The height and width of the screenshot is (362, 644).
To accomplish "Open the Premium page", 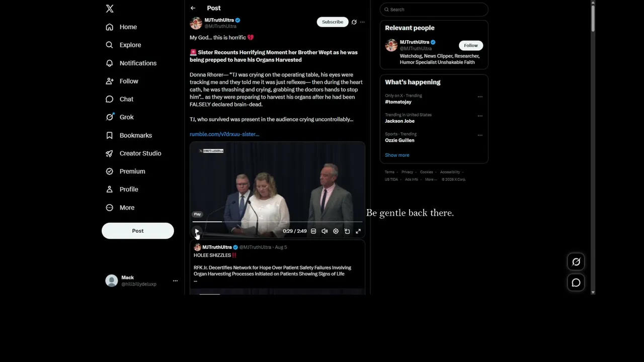I will tap(125, 171).
